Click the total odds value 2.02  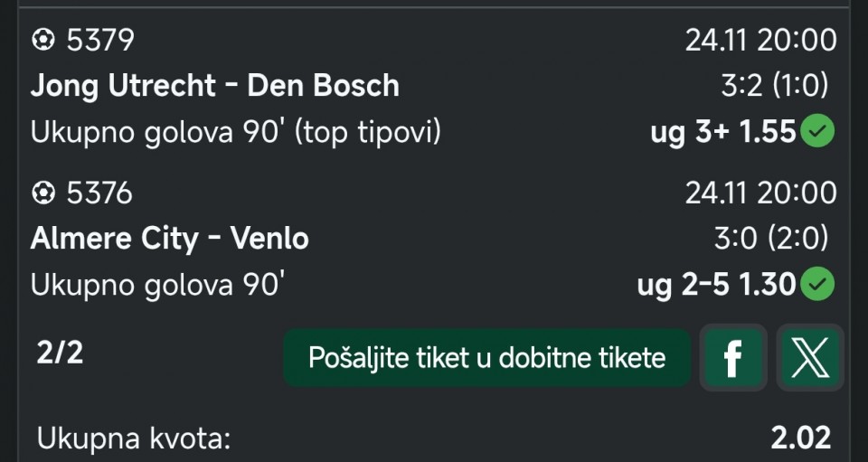click(800, 438)
